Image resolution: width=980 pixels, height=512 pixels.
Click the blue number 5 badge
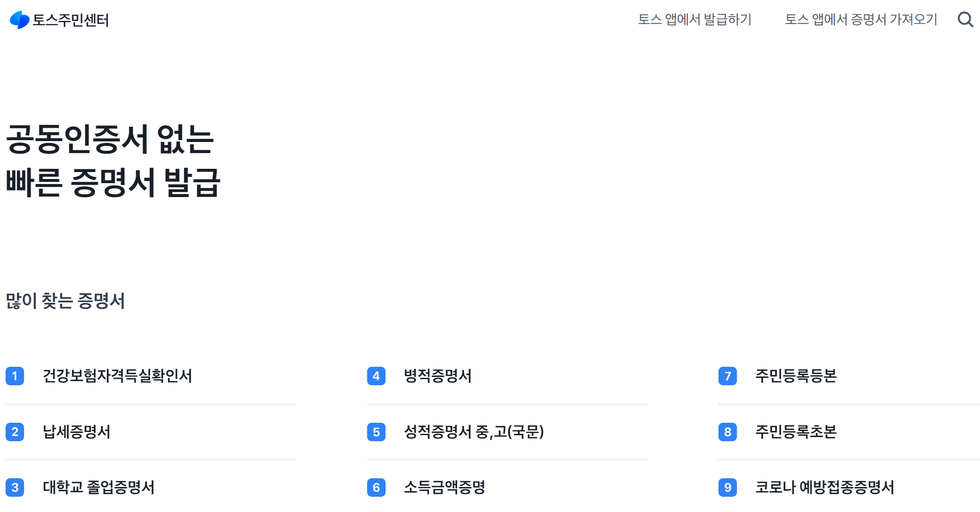(x=375, y=432)
